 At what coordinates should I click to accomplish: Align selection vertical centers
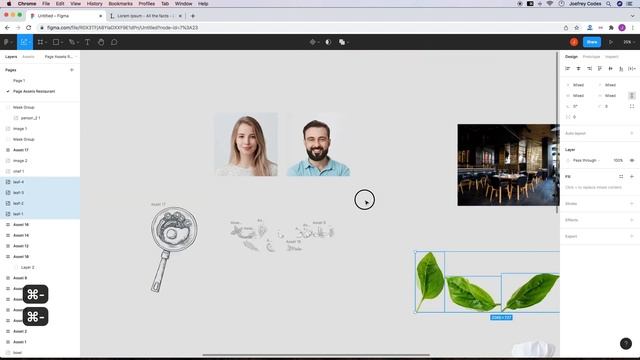tap(610, 69)
